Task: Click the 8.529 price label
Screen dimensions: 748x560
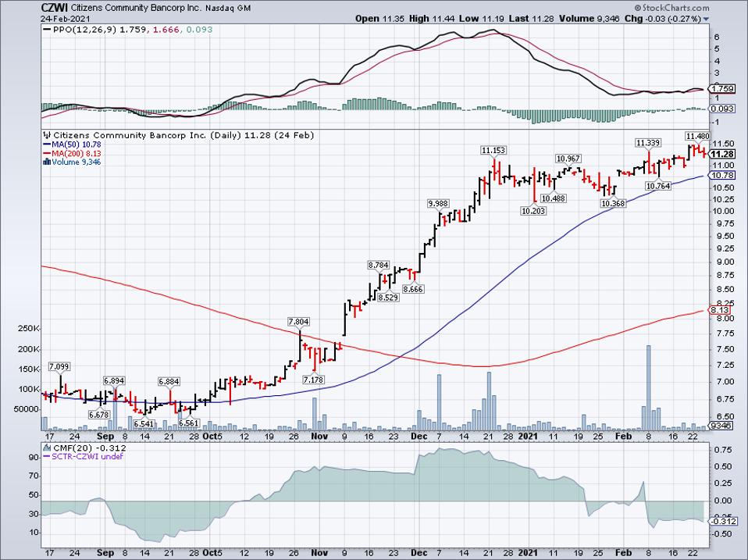Action: [388, 298]
